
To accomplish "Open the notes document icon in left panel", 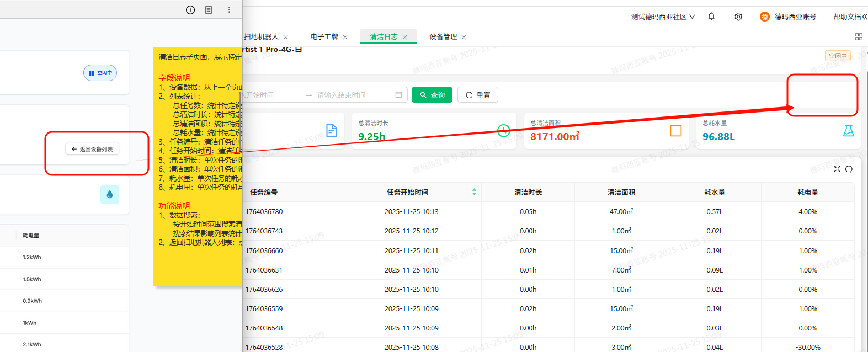I will pyautogui.click(x=209, y=10).
